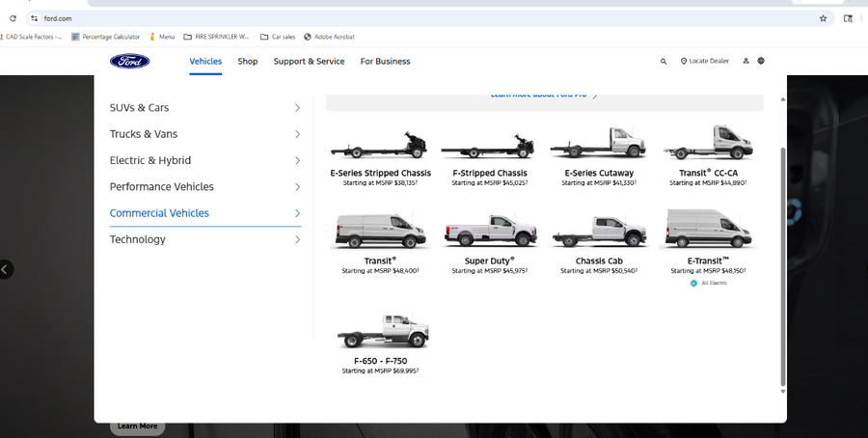
Task: Open the Adobe Acrobat bookmark
Action: (329, 37)
